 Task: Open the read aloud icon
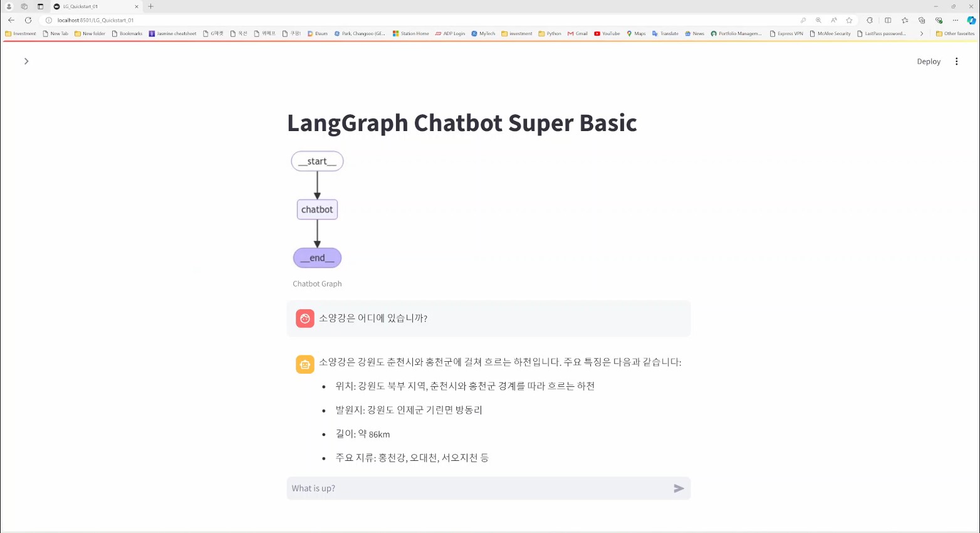click(834, 20)
